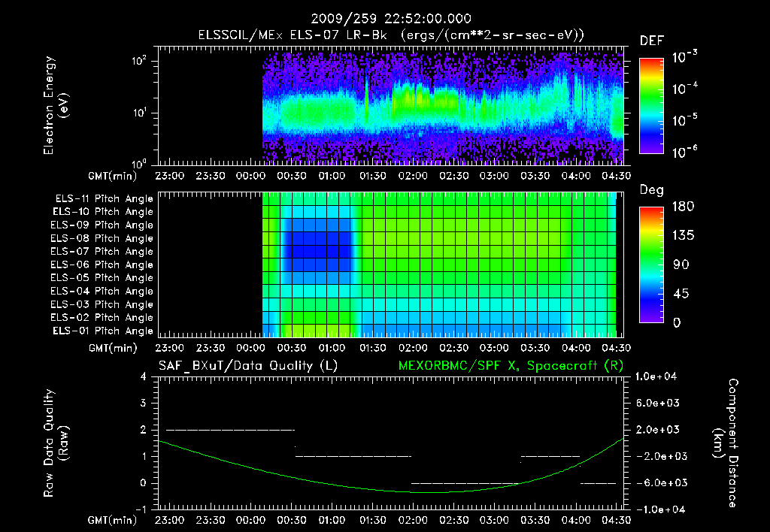Click the ELS-04 Pitch Angle row label

pos(102,291)
